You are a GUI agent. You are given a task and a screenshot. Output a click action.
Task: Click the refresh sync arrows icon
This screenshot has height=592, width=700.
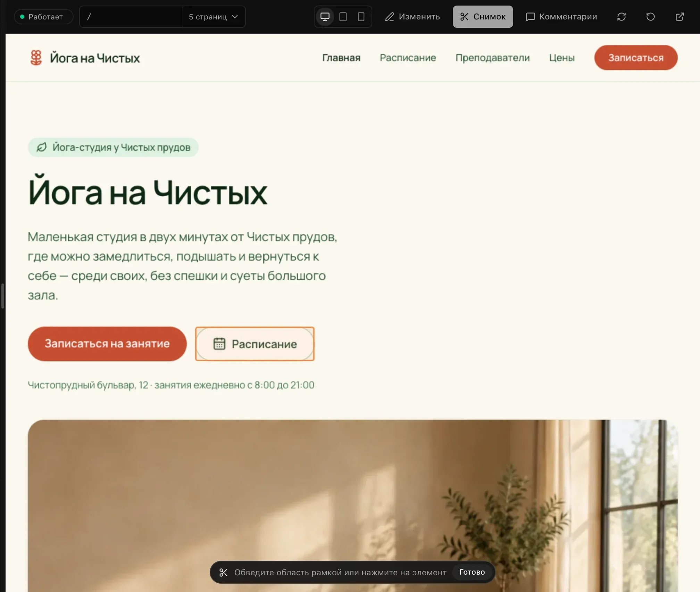pyautogui.click(x=622, y=17)
